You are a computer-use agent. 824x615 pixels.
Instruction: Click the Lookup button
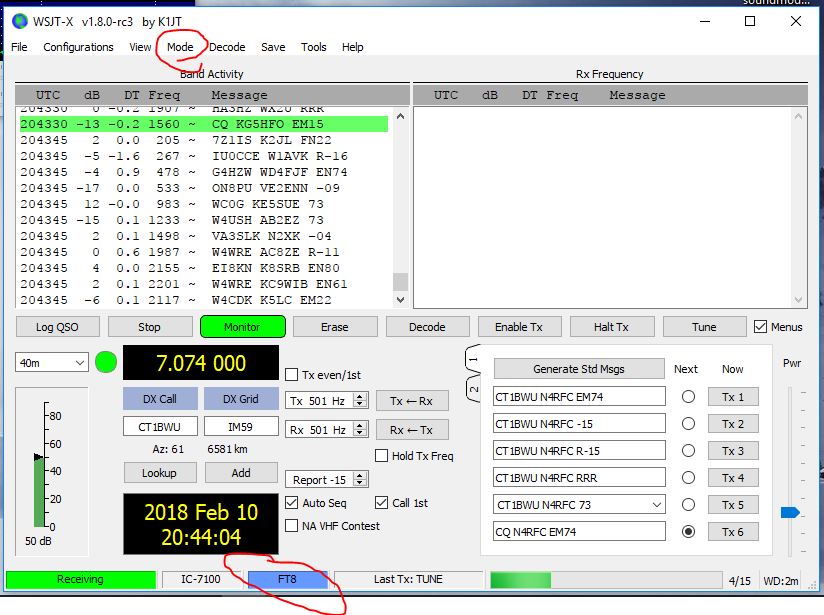(x=160, y=473)
